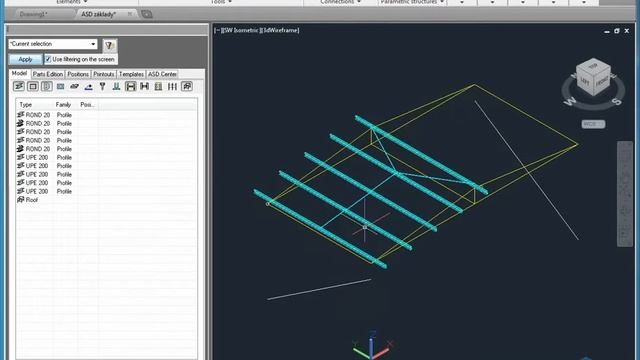Expand the Elements ribbon panel dropdown
The image size is (640, 360).
[71, 2]
